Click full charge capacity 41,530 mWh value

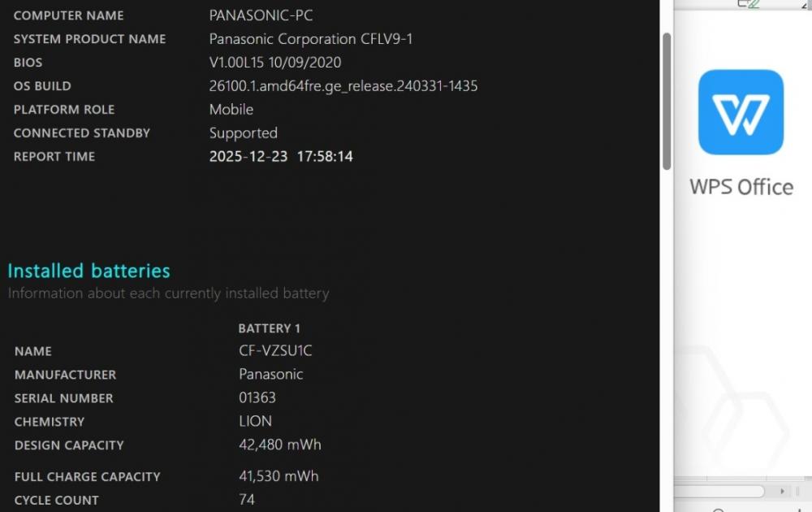(279, 476)
